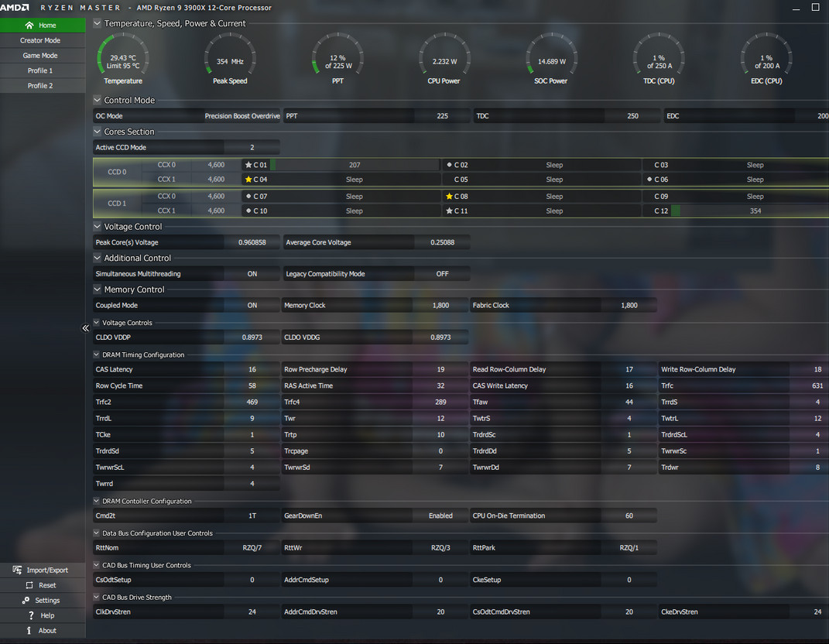
Task: Open Help from sidebar label
Action: coord(47,615)
